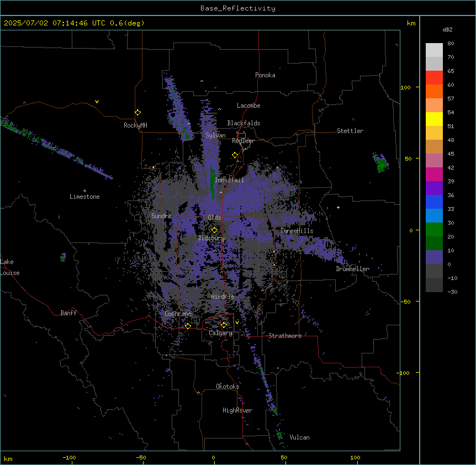Viewport: 476px width, 465px height.
Task: Click the HighRiver town label
Action: tap(237, 410)
